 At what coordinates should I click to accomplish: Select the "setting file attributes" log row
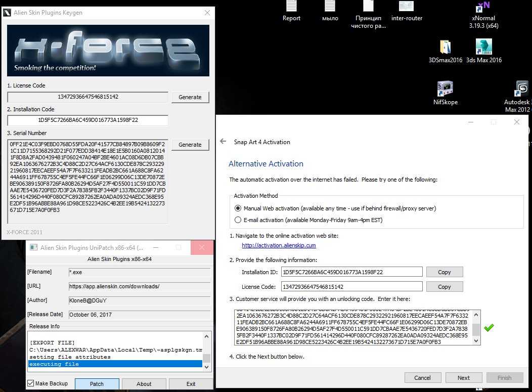tap(115, 357)
